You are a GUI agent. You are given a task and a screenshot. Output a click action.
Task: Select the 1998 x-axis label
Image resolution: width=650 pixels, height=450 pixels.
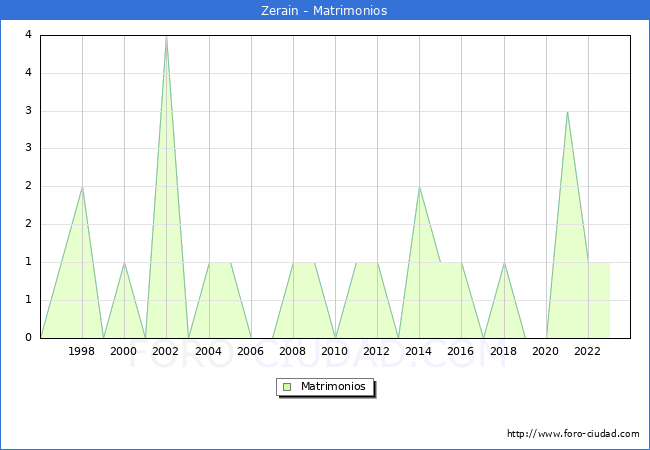click(81, 351)
